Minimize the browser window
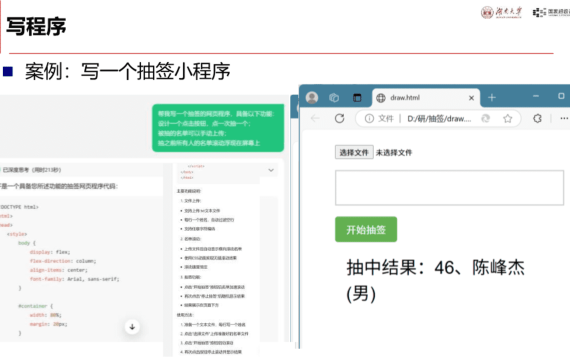The image size is (570, 360). point(536,96)
